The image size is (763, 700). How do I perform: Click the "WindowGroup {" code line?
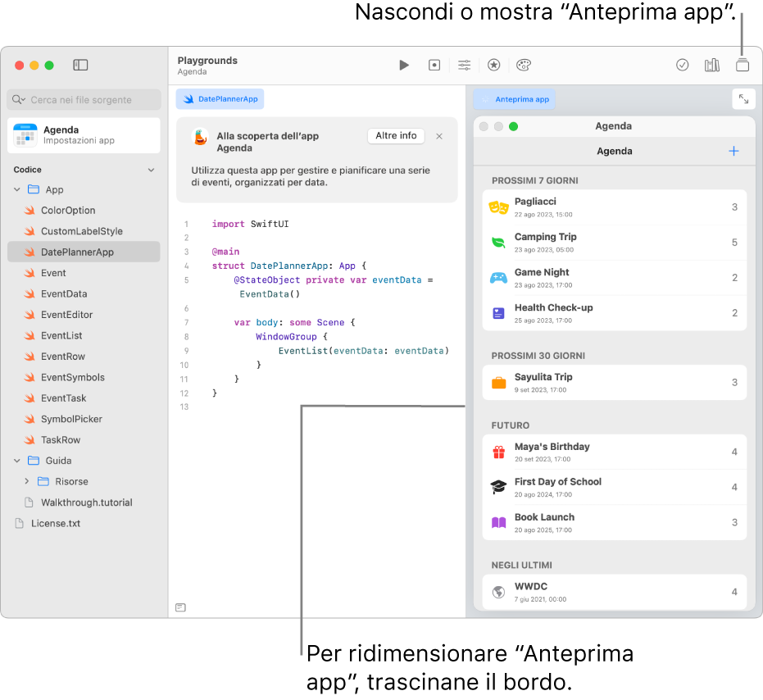pyautogui.click(x=292, y=336)
